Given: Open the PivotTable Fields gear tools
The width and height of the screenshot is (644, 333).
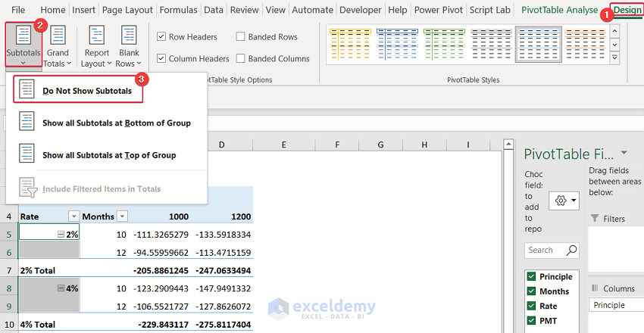Looking at the screenshot, I should pyautogui.click(x=564, y=201).
